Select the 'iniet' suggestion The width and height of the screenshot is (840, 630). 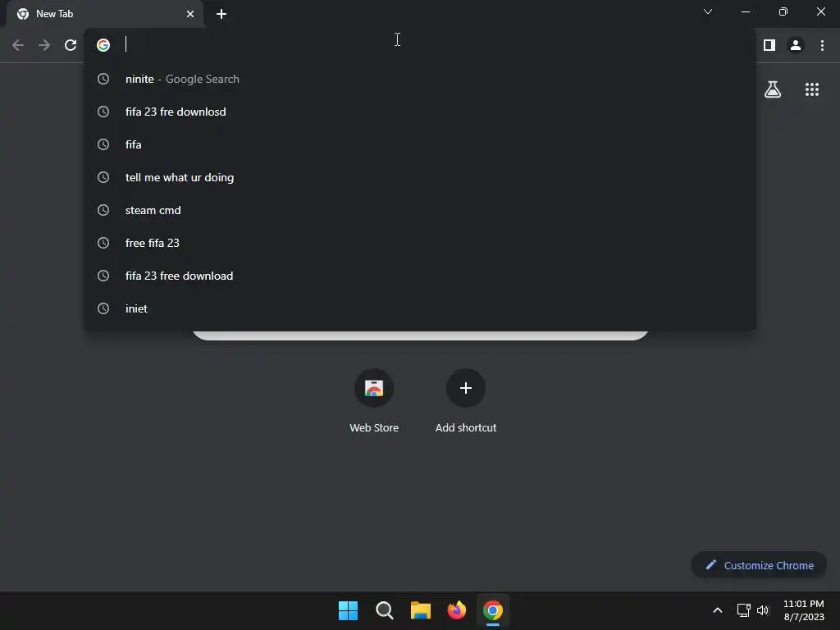(420, 308)
